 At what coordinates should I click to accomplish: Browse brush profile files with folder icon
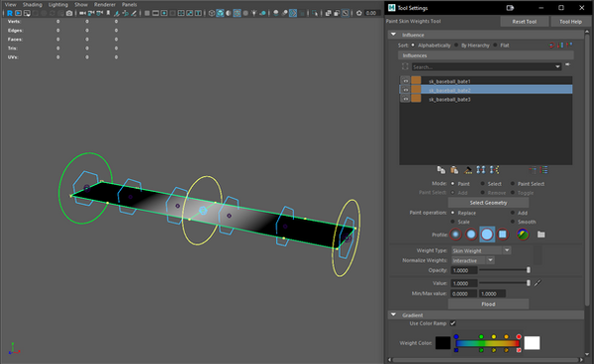(x=541, y=234)
